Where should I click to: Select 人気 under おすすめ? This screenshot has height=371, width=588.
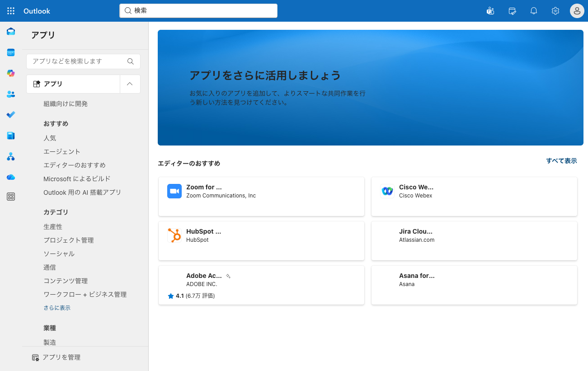point(50,138)
